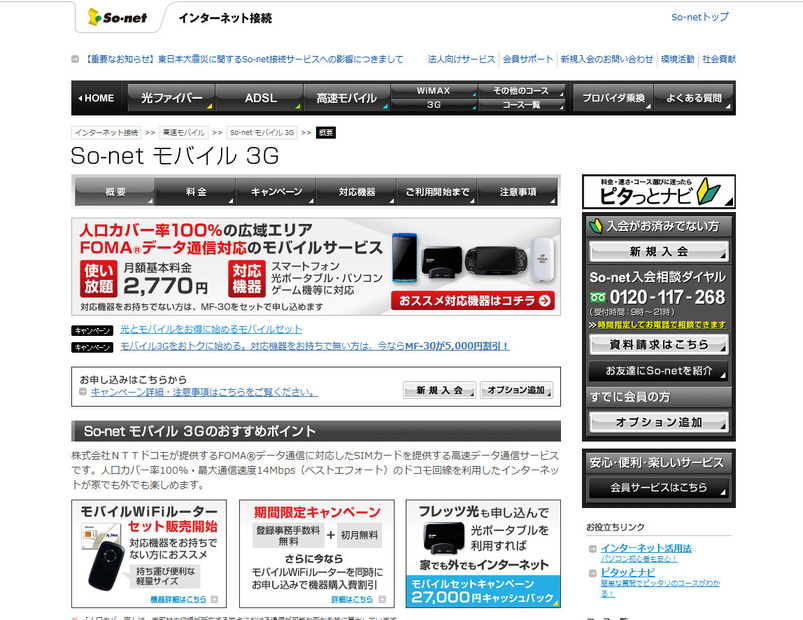Click the So-net logo
The width and height of the screenshot is (803, 620).
118,17
